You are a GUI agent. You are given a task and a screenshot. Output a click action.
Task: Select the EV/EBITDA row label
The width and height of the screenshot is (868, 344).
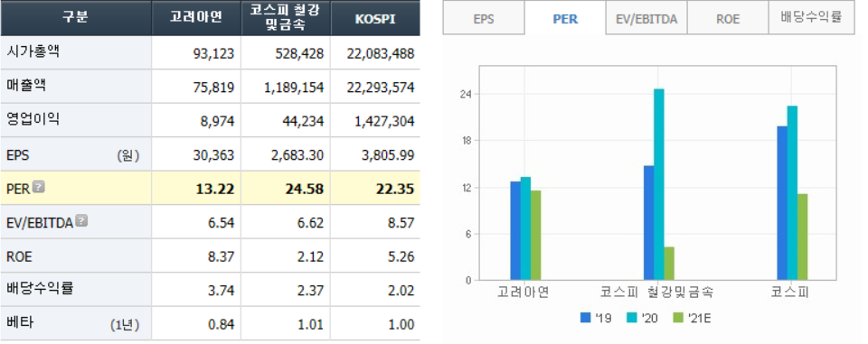click(40, 223)
